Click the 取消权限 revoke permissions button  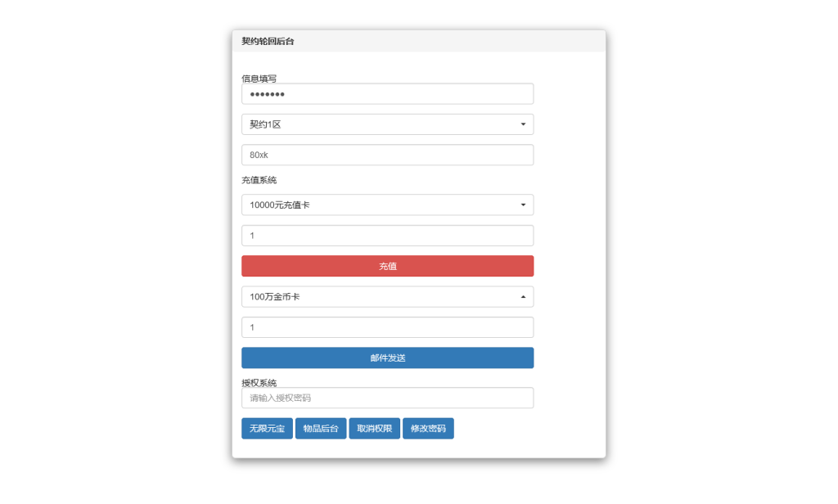tap(374, 428)
